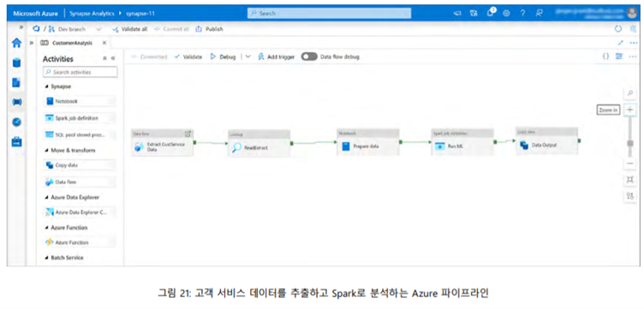The image size is (644, 309).
Task: Open the Debug options dropdown arrow
Action: pos(247,57)
